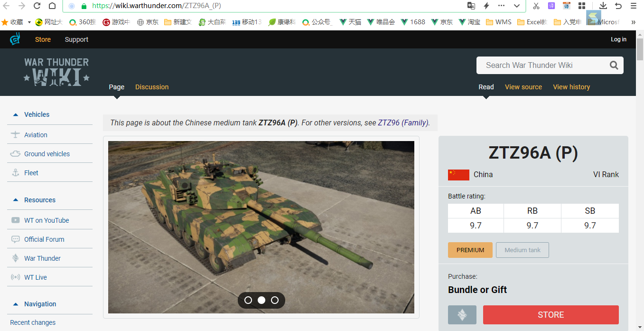644x331 pixels.
Task: Open the 360搜 bookmark
Action: coord(83,22)
